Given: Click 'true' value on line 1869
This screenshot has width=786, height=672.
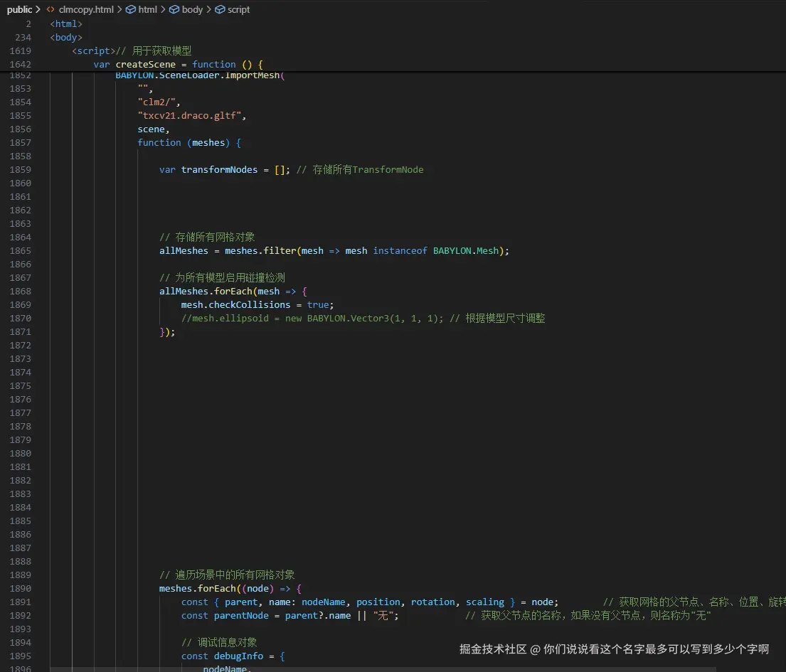Looking at the screenshot, I should (x=318, y=304).
